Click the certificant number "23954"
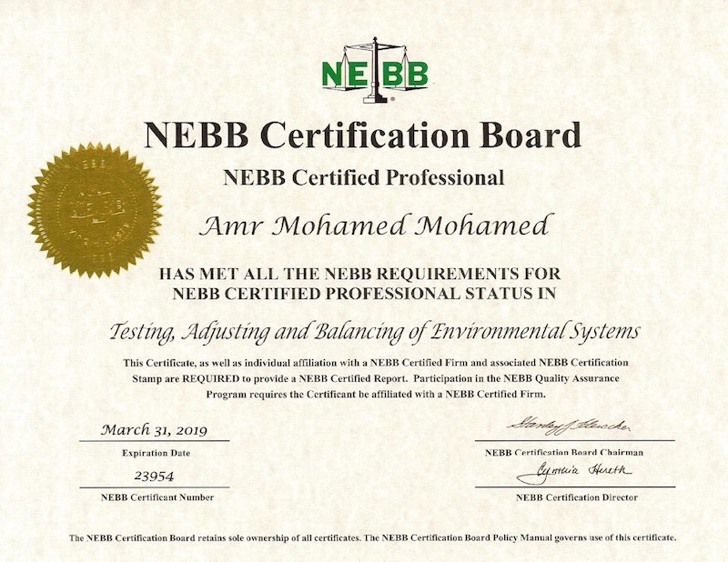This screenshot has width=728, height=562. (154, 477)
